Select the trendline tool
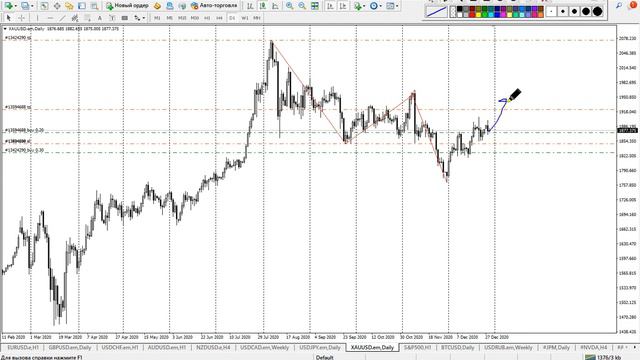Image resolution: width=640 pixels, height=360 pixels. [x=62, y=18]
